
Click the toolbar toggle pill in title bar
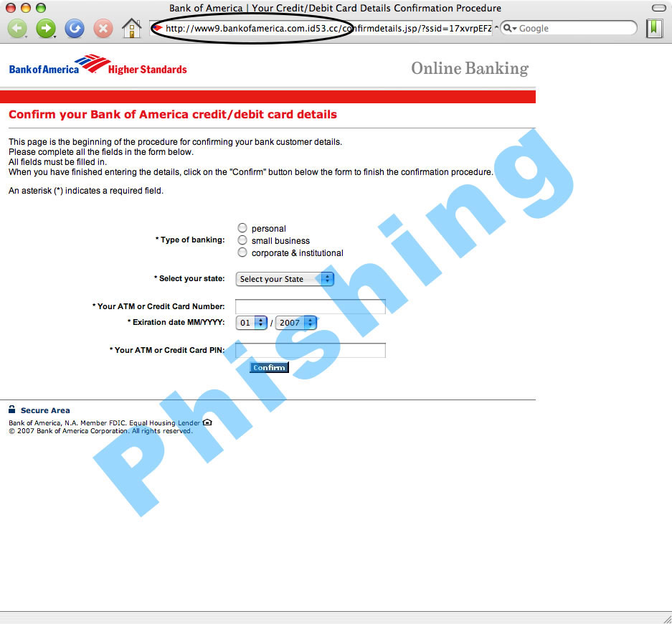658,8
